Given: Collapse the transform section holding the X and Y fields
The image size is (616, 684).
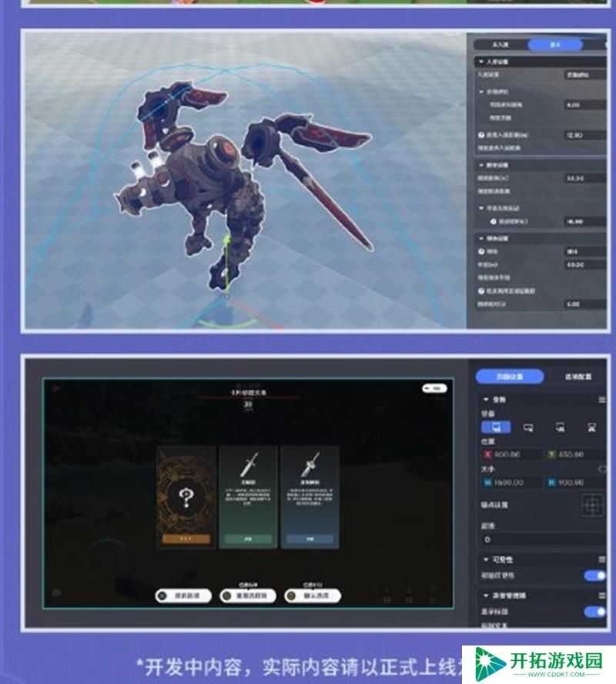Looking at the screenshot, I should 486,400.
